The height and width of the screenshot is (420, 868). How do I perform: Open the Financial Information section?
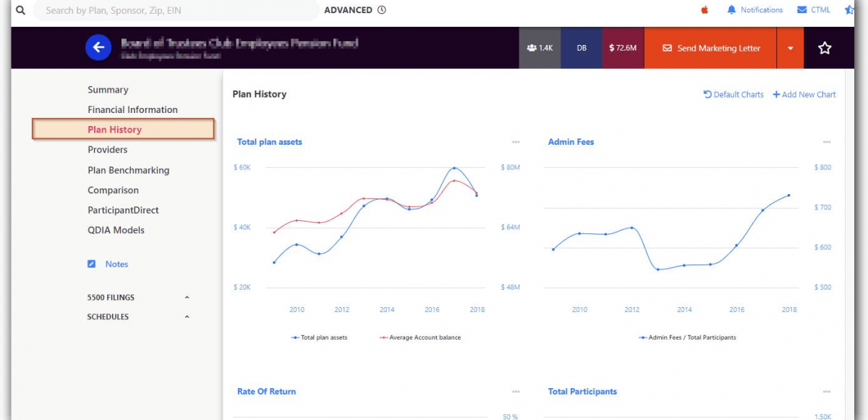132,110
